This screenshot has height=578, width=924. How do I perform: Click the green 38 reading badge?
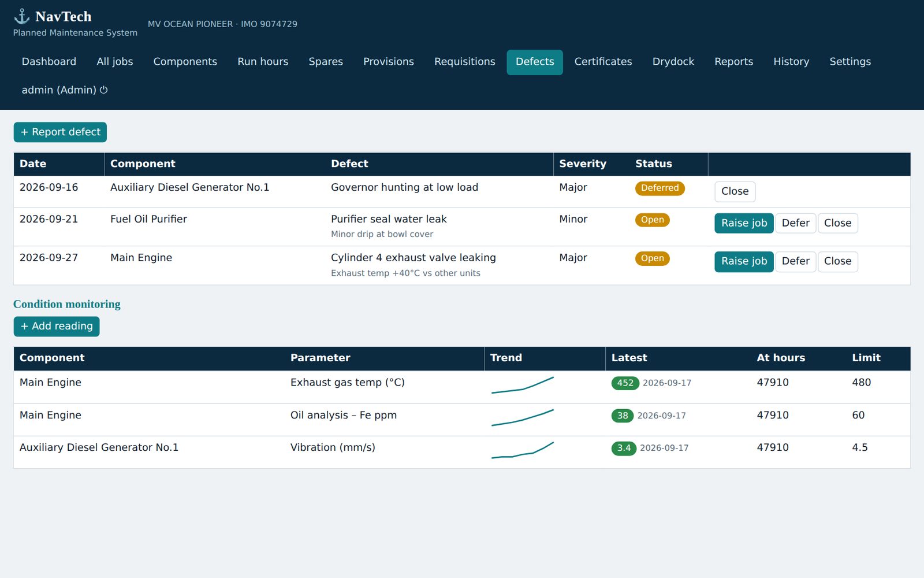pyautogui.click(x=623, y=416)
